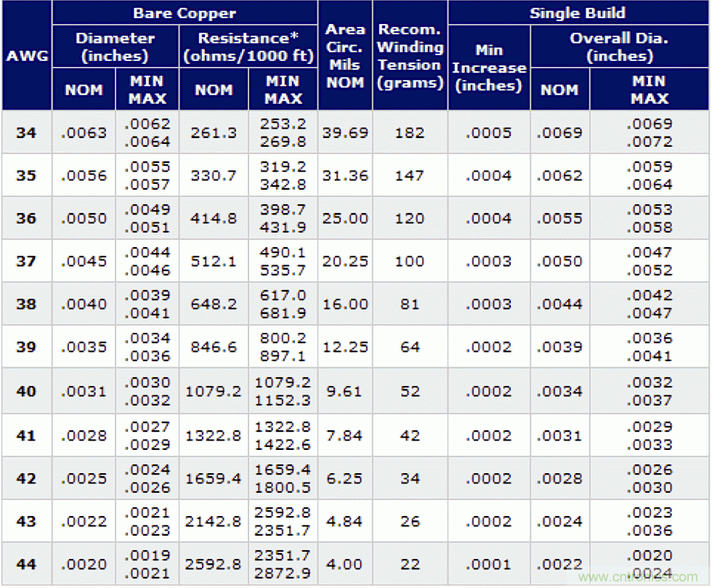The width and height of the screenshot is (712, 588).
Task: Click the 39.69 area value
Action: pos(345,133)
